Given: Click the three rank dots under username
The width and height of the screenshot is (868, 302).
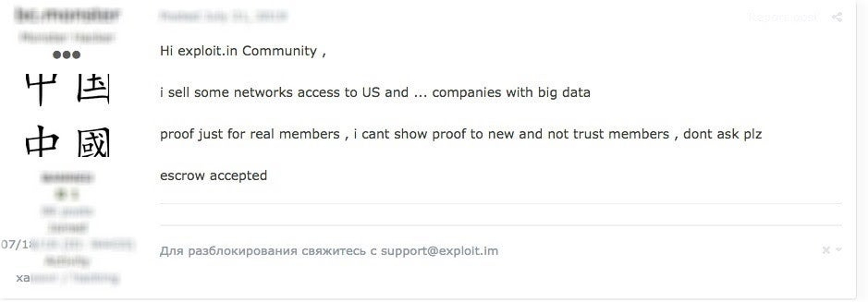Looking at the screenshot, I should (66, 55).
